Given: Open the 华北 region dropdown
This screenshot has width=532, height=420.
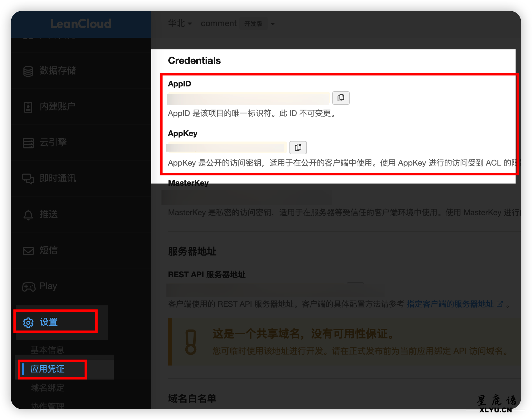Looking at the screenshot, I should tap(180, 23).
